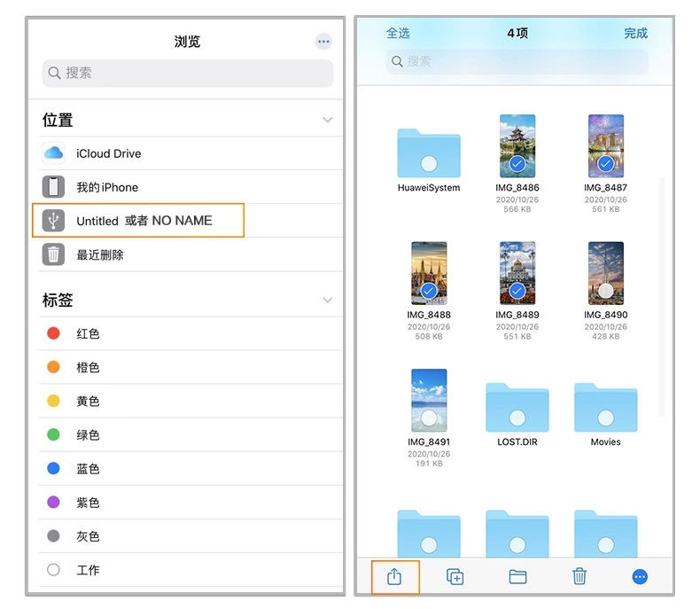The height and width of the screenshot is (609, 700).
Task: Open the blue more-options circle in toolbar
Action: tap(640, 577)
